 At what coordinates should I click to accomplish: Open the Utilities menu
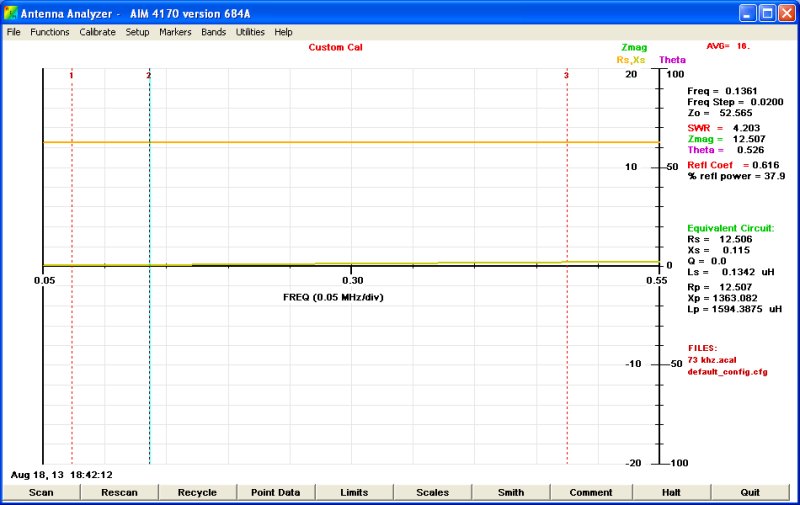point(250,32)
